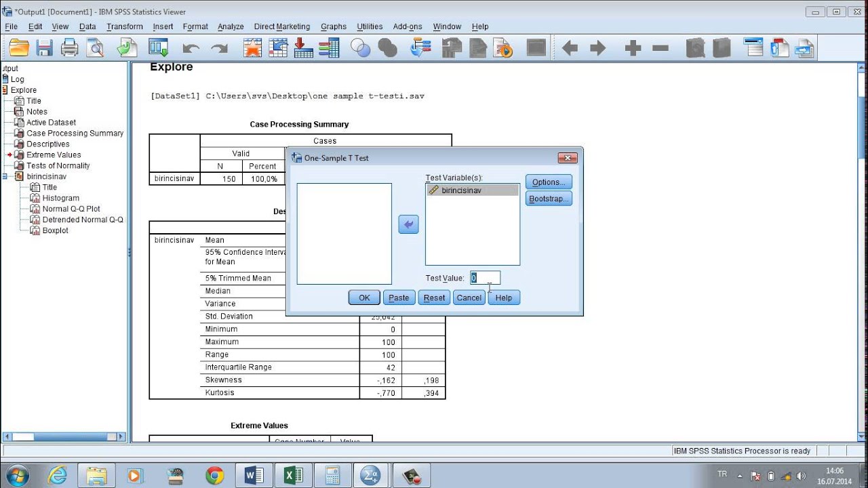This screenshot has height=488, width=868.
Task: Click the Promote left-arrow toolbar icon
Action: pyautogui.click(x=570, y=48)
